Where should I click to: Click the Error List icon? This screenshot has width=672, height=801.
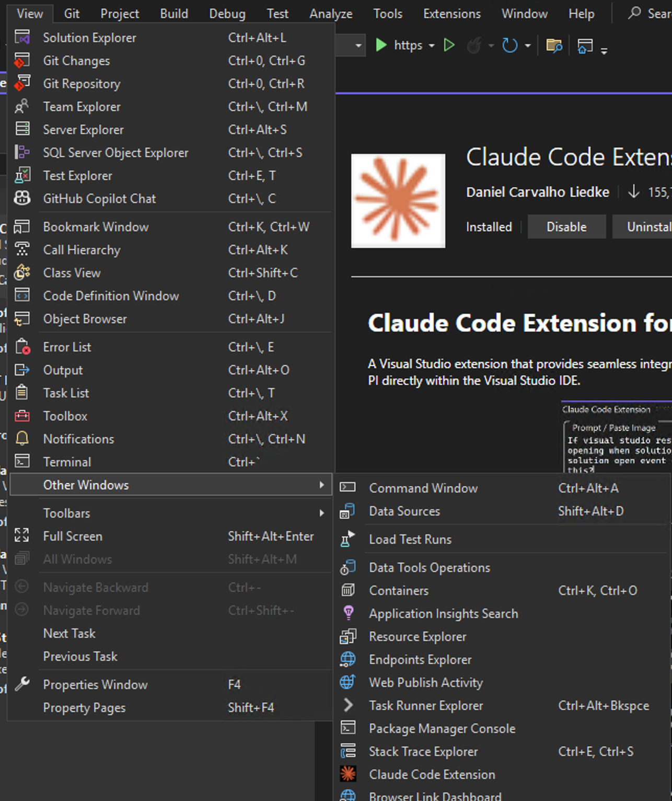click(22, 347)
